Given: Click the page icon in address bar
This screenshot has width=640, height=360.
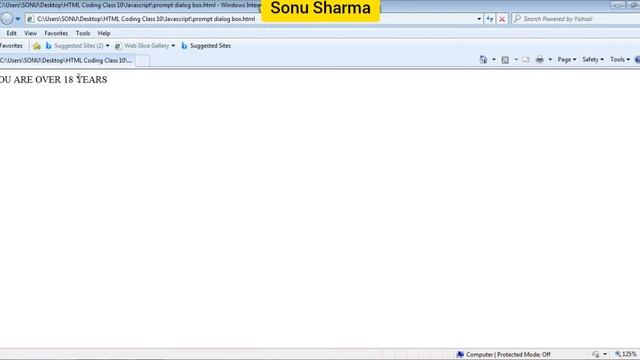Looking at the screenshot, I should tap(30, 19).
